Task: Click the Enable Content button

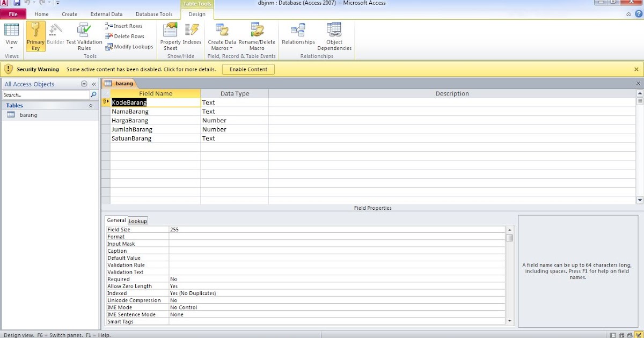Action: point(248,69)
